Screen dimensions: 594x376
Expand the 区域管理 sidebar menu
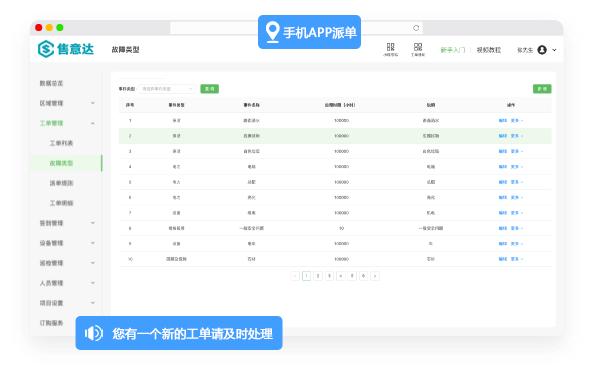click(67, 103)
